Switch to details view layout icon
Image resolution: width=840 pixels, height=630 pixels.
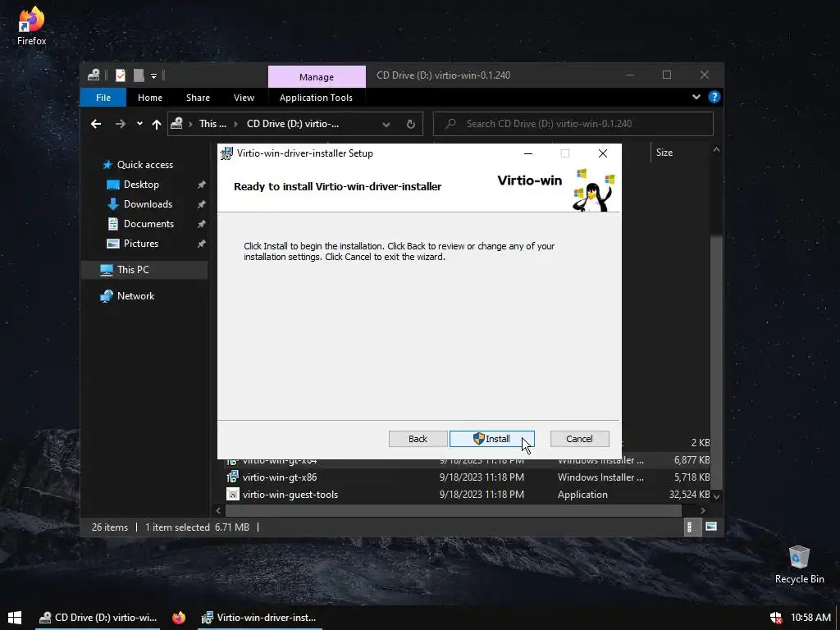coord(692,527)
